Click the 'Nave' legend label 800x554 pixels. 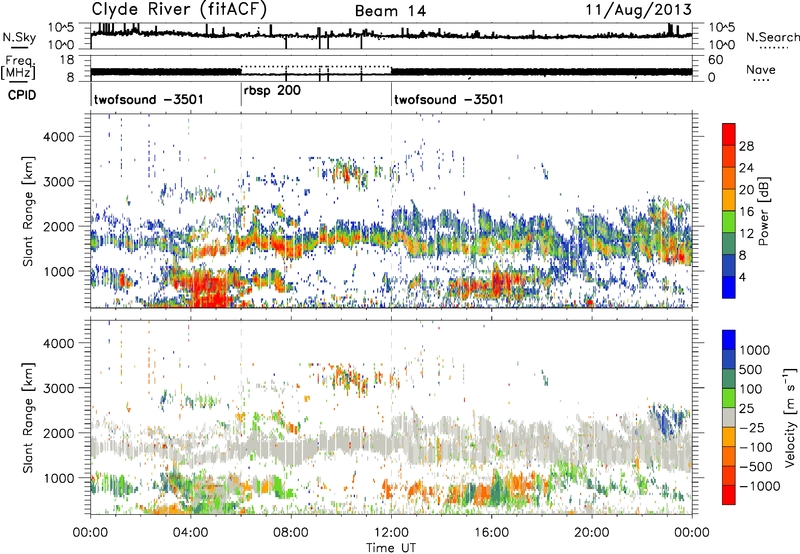click(x=761, y=69)
